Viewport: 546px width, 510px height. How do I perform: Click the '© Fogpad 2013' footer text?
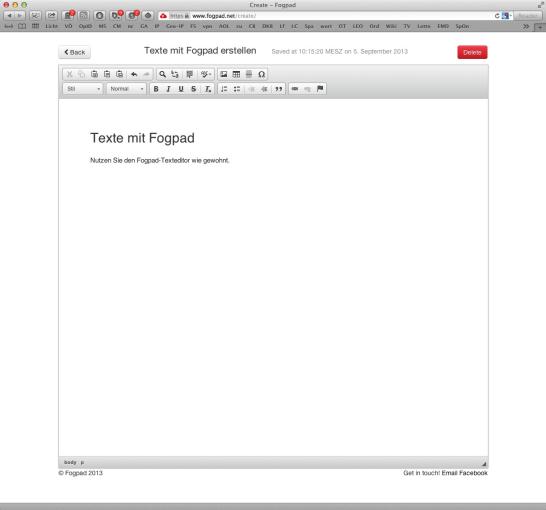click(x=80, y=473)
